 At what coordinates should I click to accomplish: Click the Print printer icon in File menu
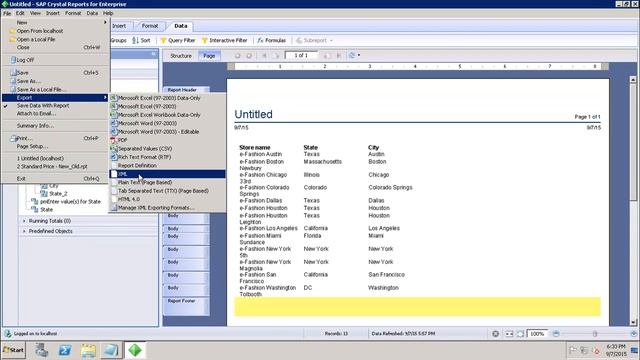13,138
